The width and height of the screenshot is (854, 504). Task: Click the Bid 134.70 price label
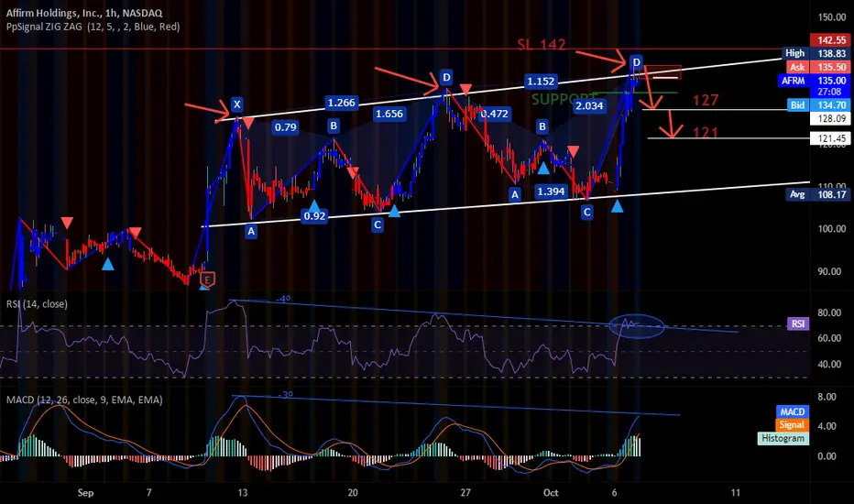coord(819,104)
